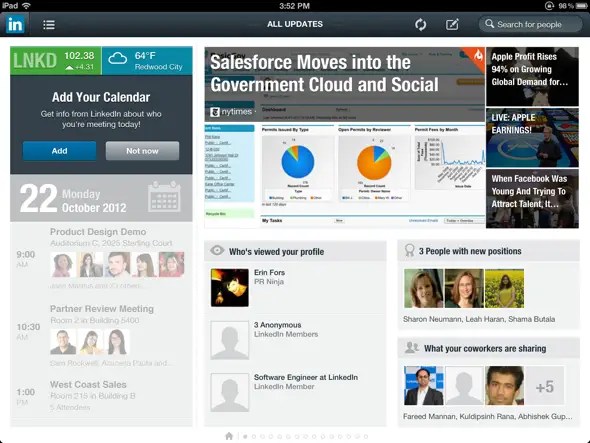Tap the home icon in page indicator

click(229, 436)
